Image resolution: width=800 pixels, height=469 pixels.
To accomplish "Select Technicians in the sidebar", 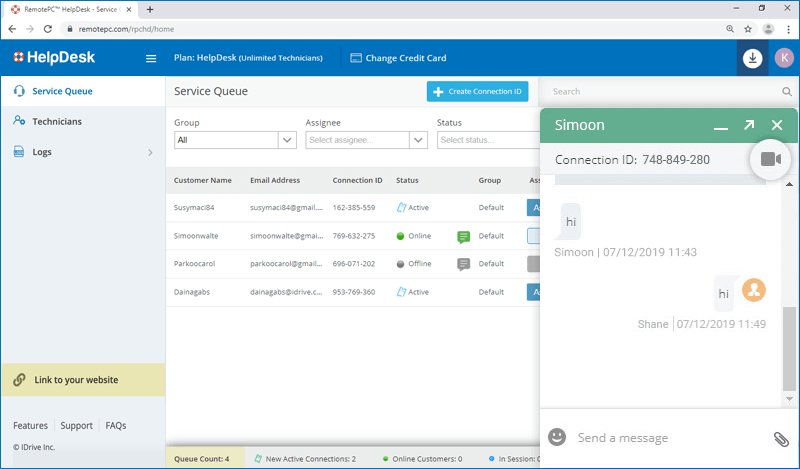I will pyautogui.click(x=57, y=122).
